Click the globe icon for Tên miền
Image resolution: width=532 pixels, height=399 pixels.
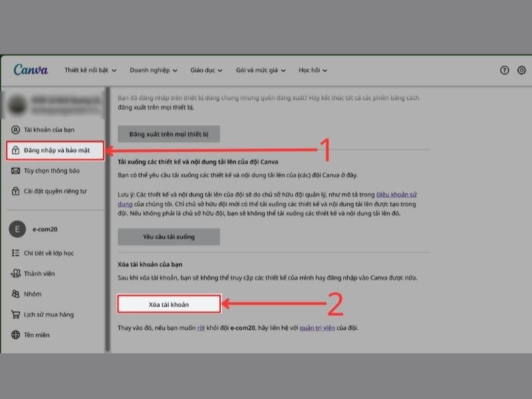(x=16, y=335)
